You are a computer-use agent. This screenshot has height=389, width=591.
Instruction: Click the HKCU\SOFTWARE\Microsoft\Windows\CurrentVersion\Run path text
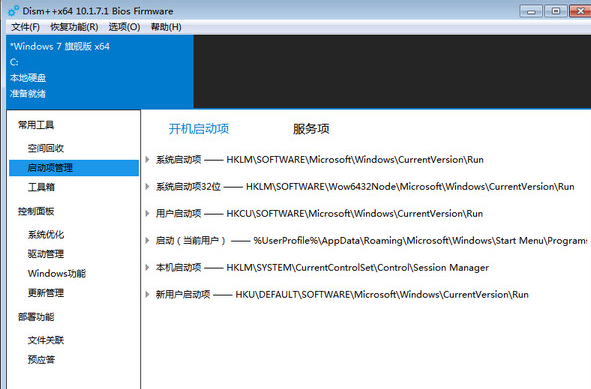[354, 213]
